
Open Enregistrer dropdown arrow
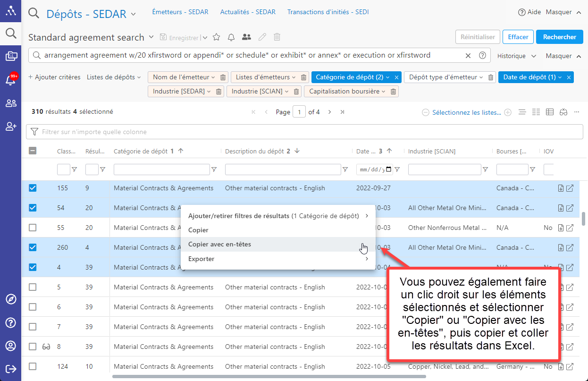tap(205, 38)
